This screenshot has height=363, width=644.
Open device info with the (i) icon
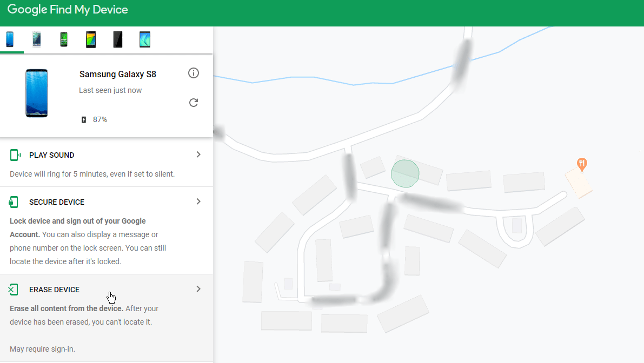[193, 73]
